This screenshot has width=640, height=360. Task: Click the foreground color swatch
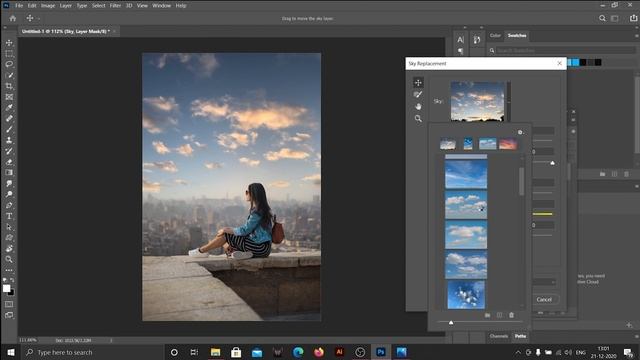tap(6, 289)
